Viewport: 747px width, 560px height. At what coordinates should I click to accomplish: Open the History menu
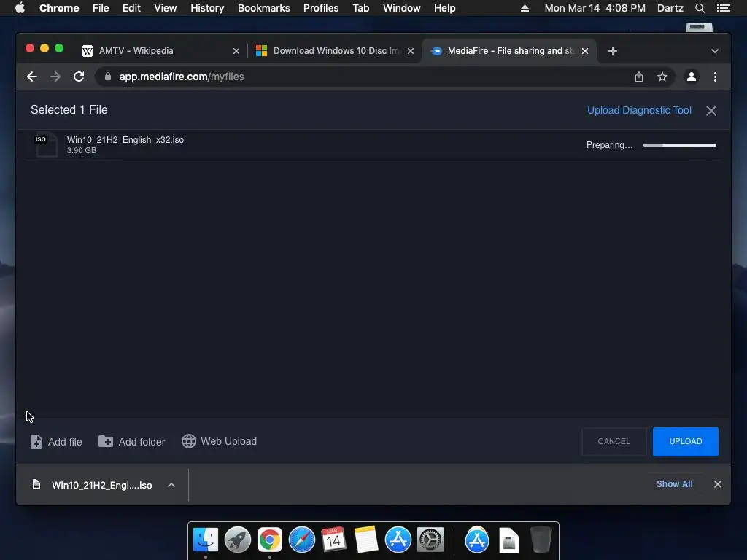[x=207, y=8]
